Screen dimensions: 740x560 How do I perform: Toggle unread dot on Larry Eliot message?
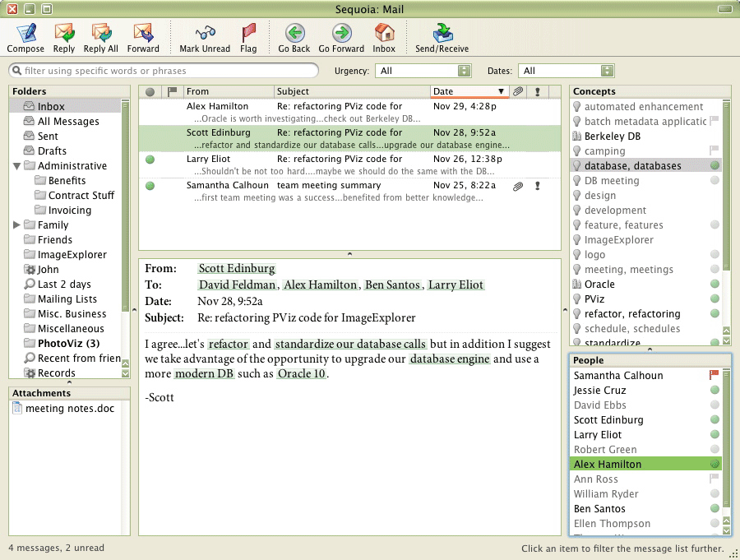point(150,160)
